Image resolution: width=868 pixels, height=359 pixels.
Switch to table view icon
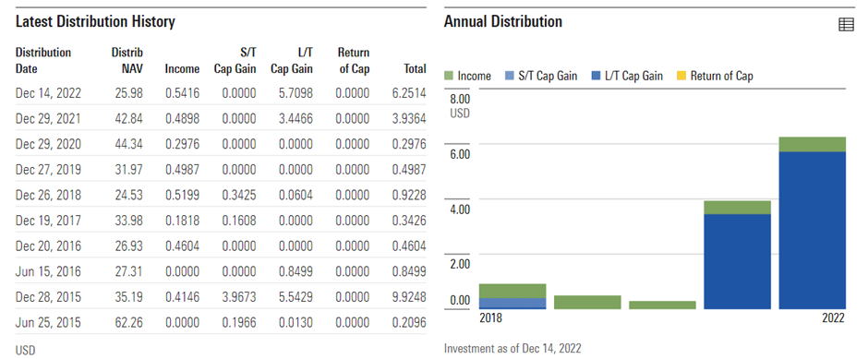847,24
